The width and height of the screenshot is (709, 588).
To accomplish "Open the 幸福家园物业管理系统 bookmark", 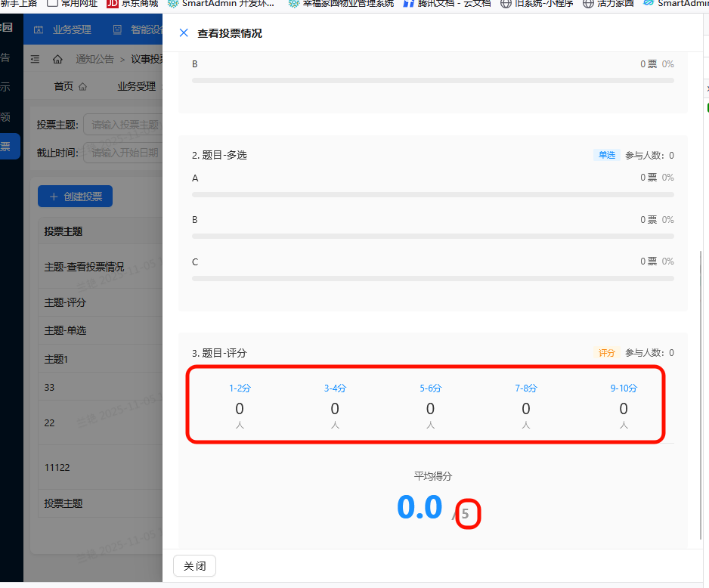I will pos(340,3).
